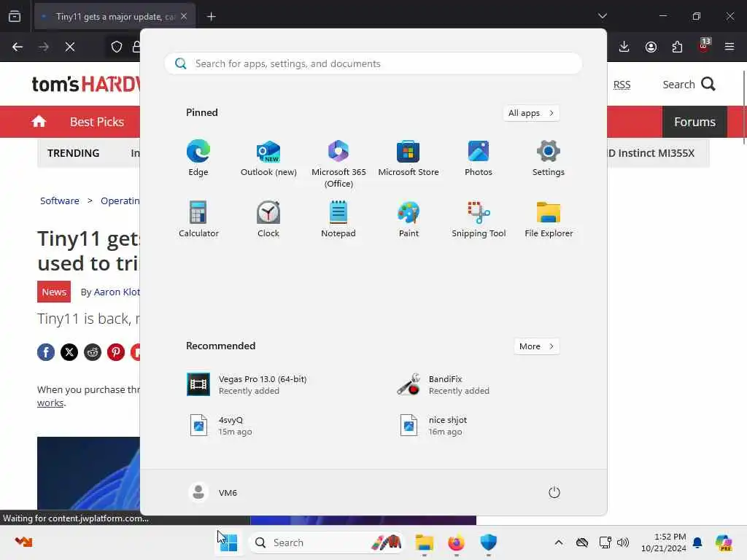The width and height of the screenshot is (747, 560).
Task: Open Copilot preview icon on taskbar
Action: pyautogui.click(x=724, y=542)
